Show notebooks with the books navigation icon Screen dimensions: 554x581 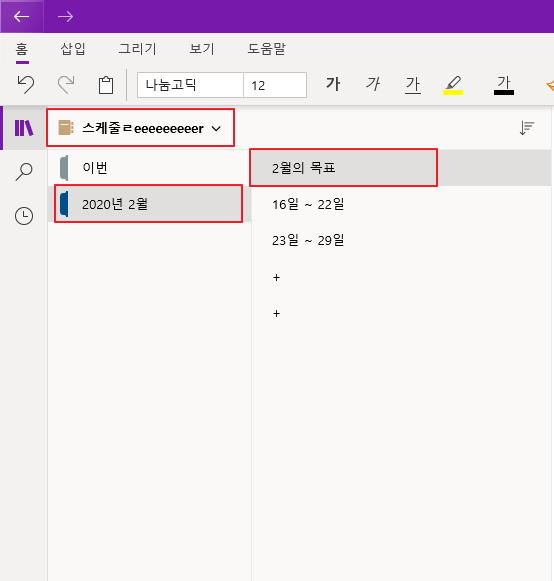point(24,128)
